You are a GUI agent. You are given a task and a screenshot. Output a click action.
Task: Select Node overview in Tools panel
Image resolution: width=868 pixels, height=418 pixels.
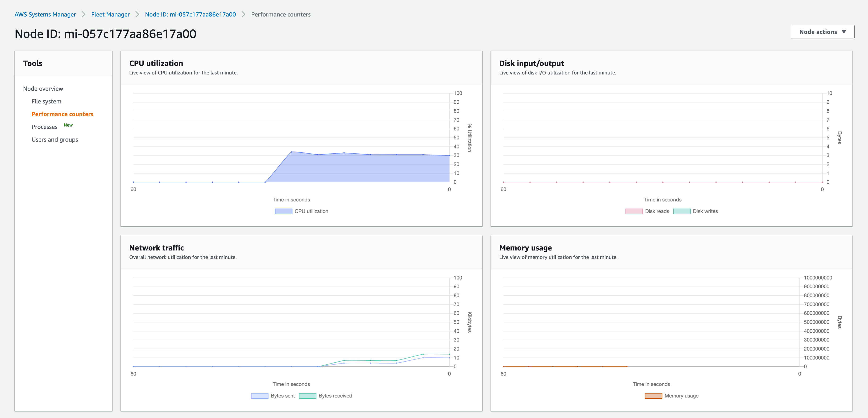click(43, 89)
